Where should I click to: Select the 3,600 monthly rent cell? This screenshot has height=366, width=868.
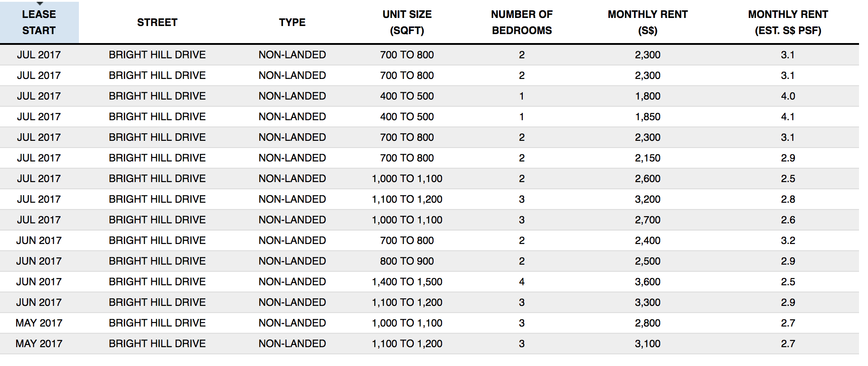tap(647, 282)
